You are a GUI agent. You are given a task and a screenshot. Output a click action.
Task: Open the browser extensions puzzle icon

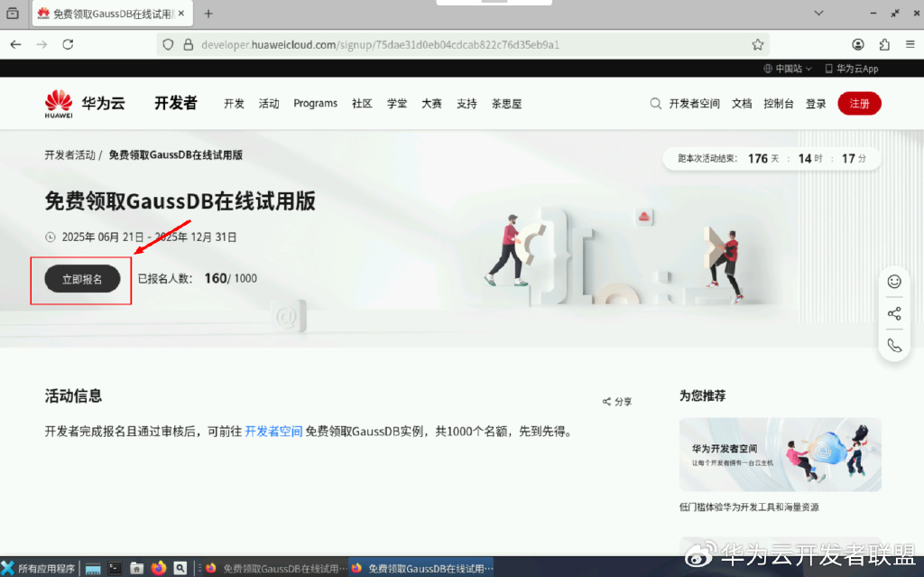884,44
